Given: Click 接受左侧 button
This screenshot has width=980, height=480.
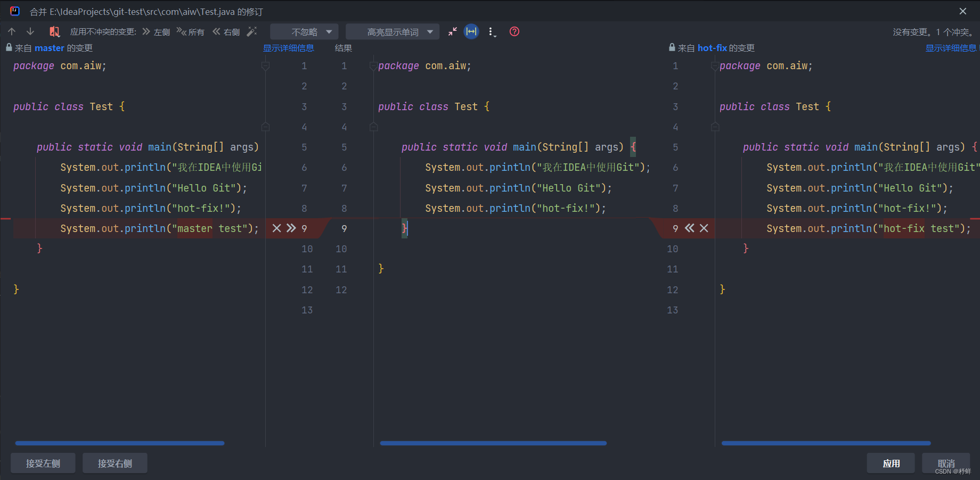Looking at the screenshot, I should [x=43, y=464].
